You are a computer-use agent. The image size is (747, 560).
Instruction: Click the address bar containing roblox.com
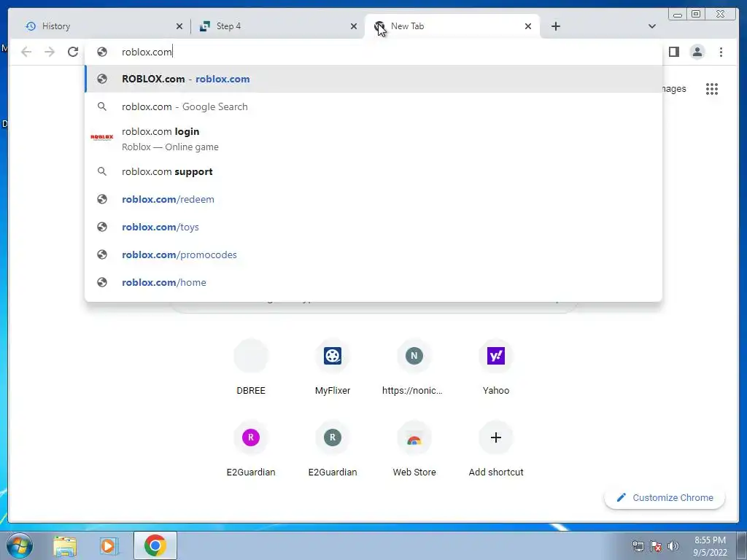tap(373, 52)
